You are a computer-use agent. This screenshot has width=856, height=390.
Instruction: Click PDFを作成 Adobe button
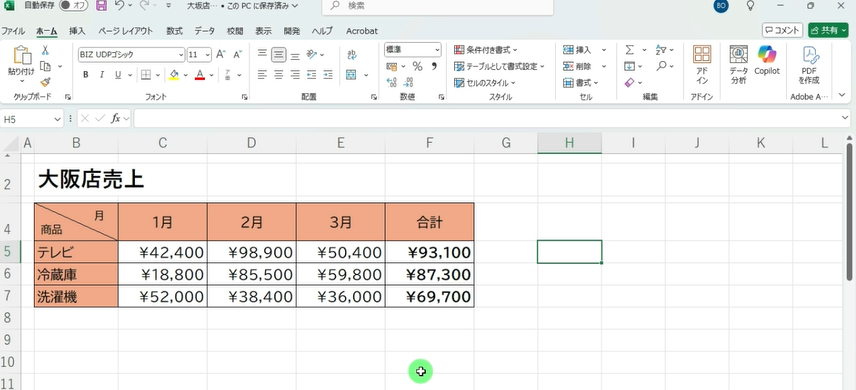(x=809, y=64)
